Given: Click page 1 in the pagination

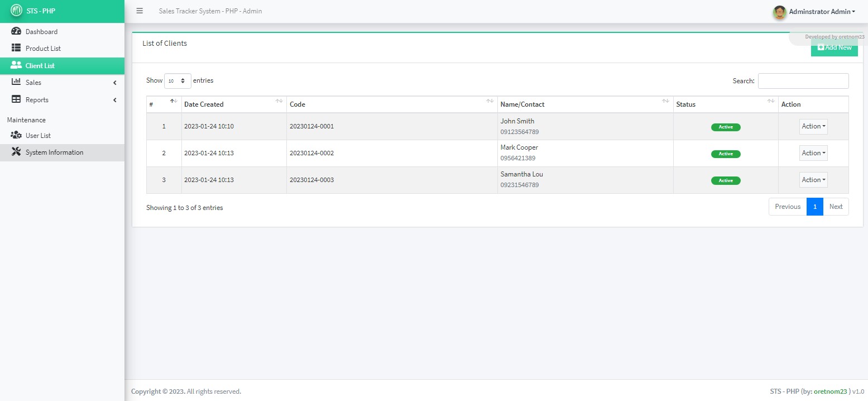Looking at the screenshot, I should point(815,207).
